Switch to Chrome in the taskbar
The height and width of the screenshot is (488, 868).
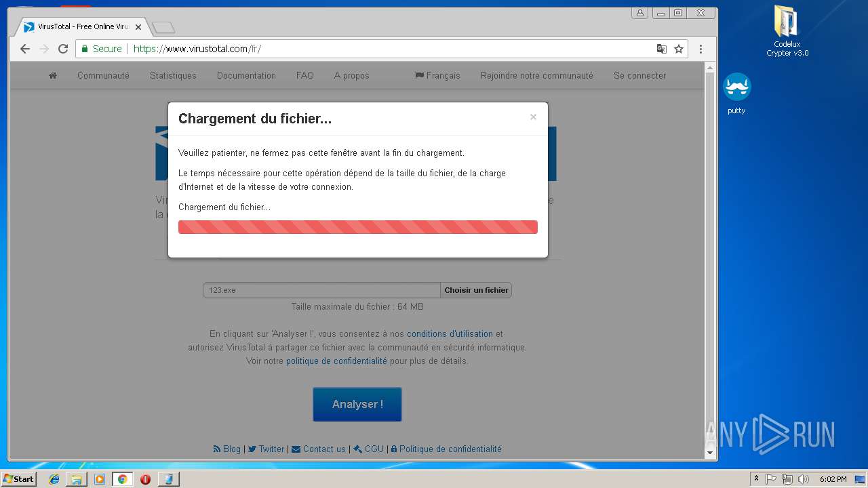pos(123,479)
